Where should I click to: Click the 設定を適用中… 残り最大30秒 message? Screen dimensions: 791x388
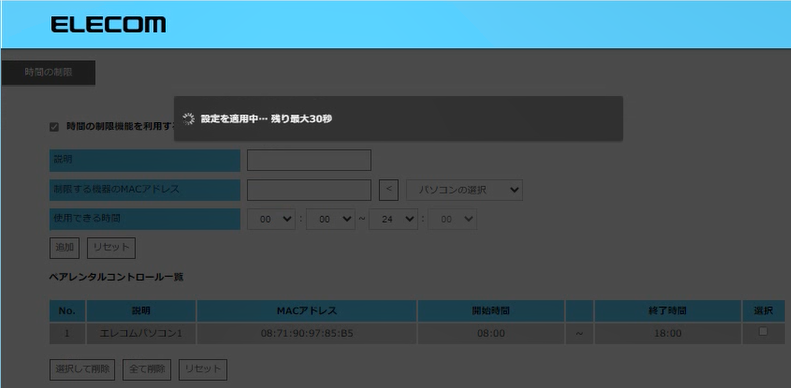point(266,119)
